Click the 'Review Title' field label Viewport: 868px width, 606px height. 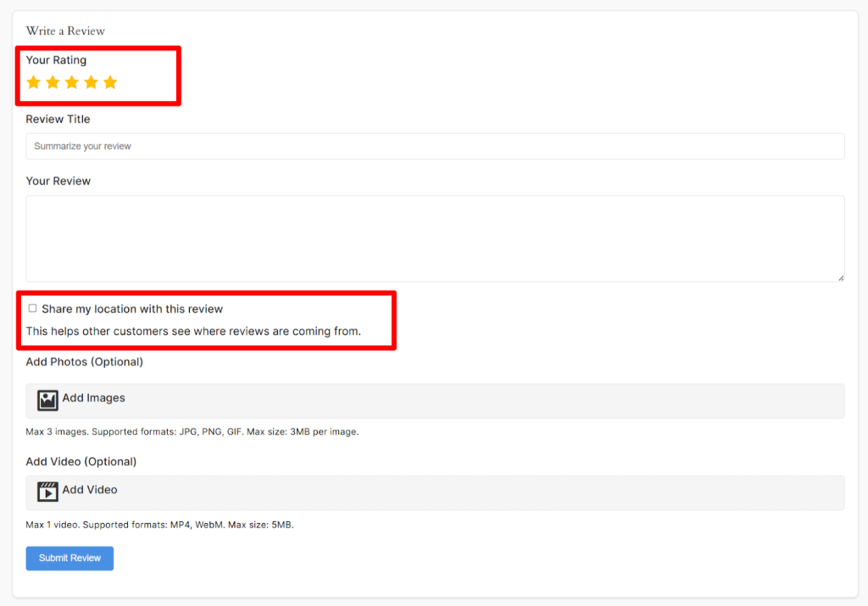pyautogui.click(x=58, y=120)
